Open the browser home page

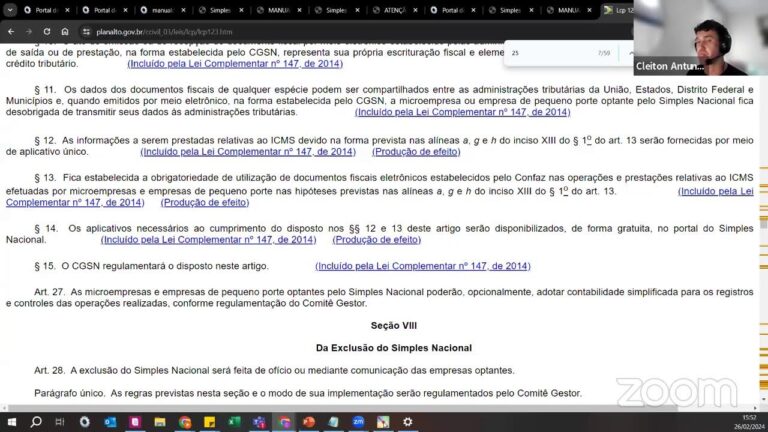coord(65,31)
